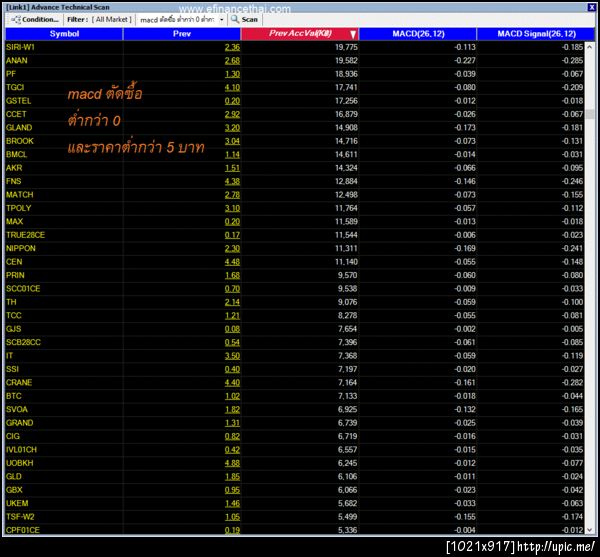Screen dimensions: 600x557
Task: Select the ANAN symbol
Action: click(x=16, y=60)
